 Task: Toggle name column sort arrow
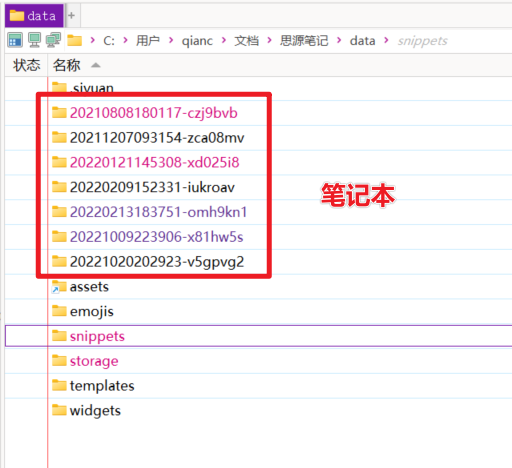pyautogui.click(x=96, y=65)
